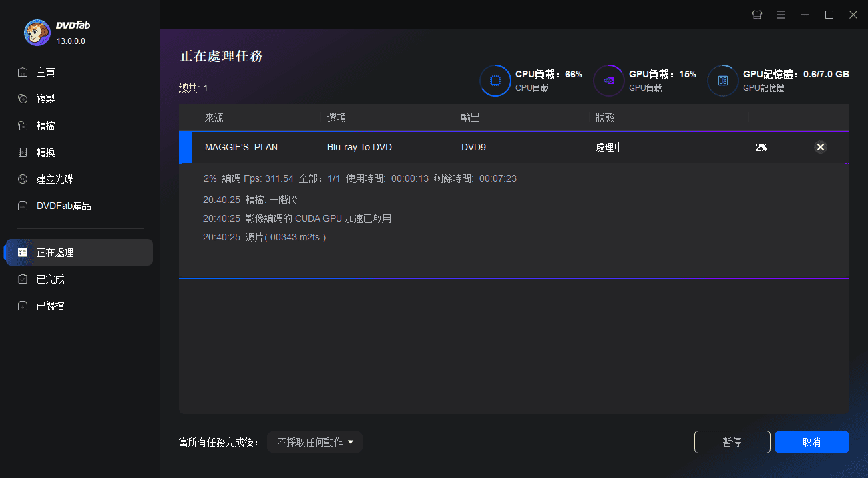Click the 來源 column header
This screenshot has height=478, width=868.
point(214,117)
